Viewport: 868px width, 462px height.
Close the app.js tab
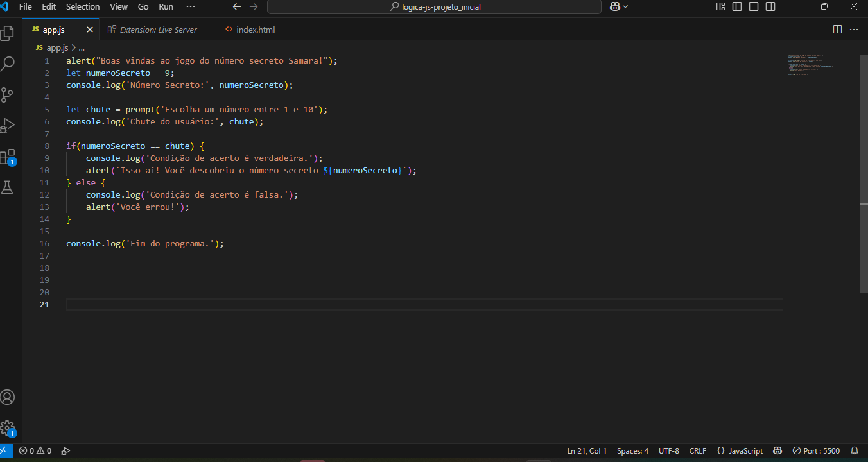point(90,30)
